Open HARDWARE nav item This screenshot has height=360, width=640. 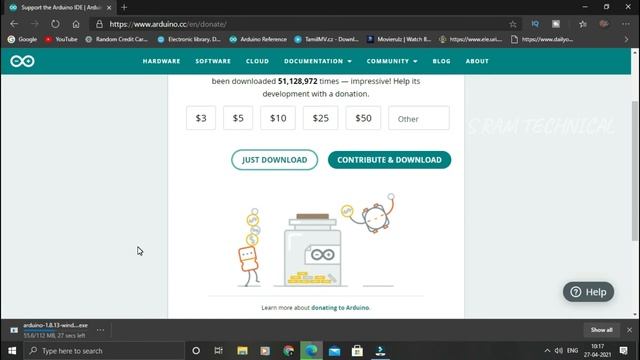pos(161,61)
